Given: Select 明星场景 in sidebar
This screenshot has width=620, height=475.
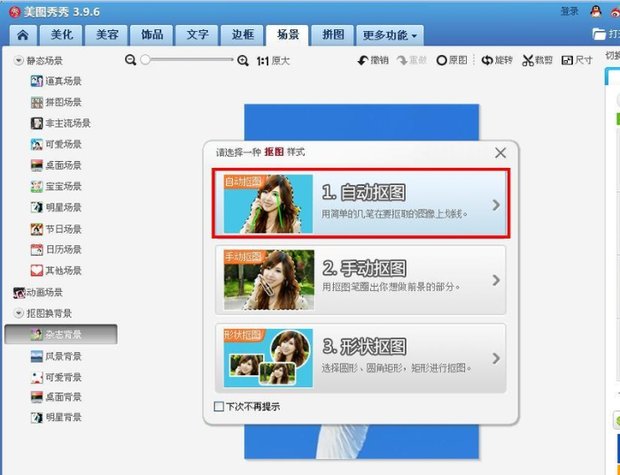Looking at the screenshot, I should coord(56,207).
